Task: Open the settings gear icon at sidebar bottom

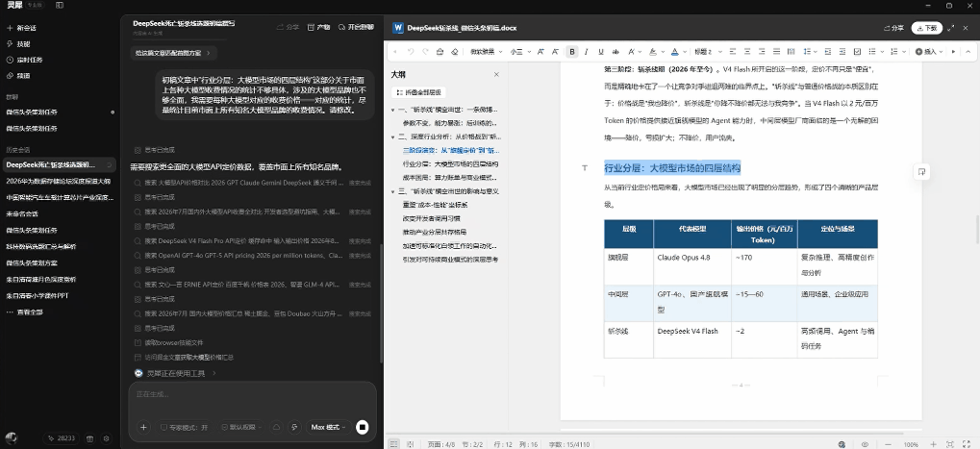Action: pos(106,439)
